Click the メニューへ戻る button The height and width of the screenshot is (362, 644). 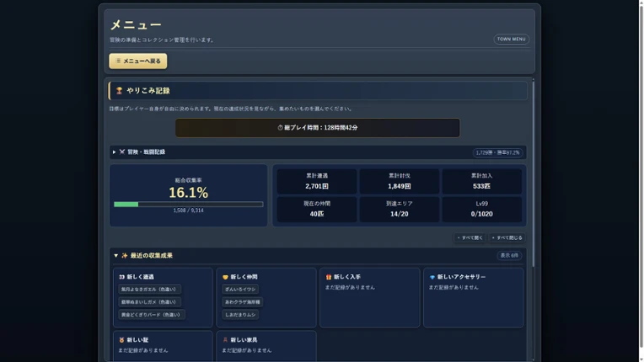click(138, 61)
